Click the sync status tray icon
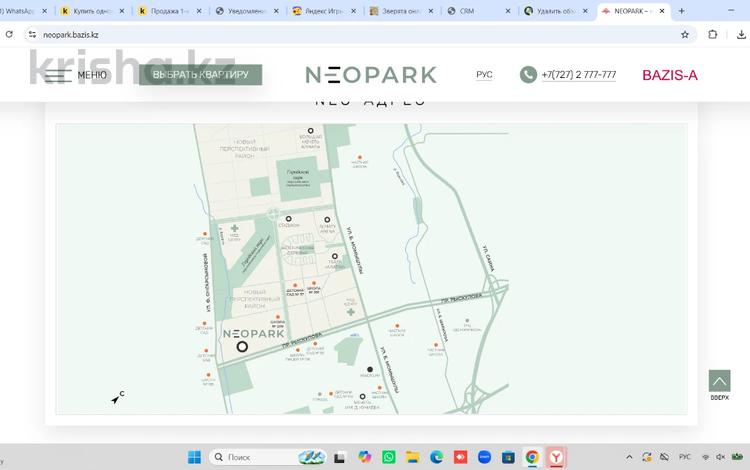Image resolution: width=750 pixels, height=470 pixels. pyautogui.click(x=647, y=457)
